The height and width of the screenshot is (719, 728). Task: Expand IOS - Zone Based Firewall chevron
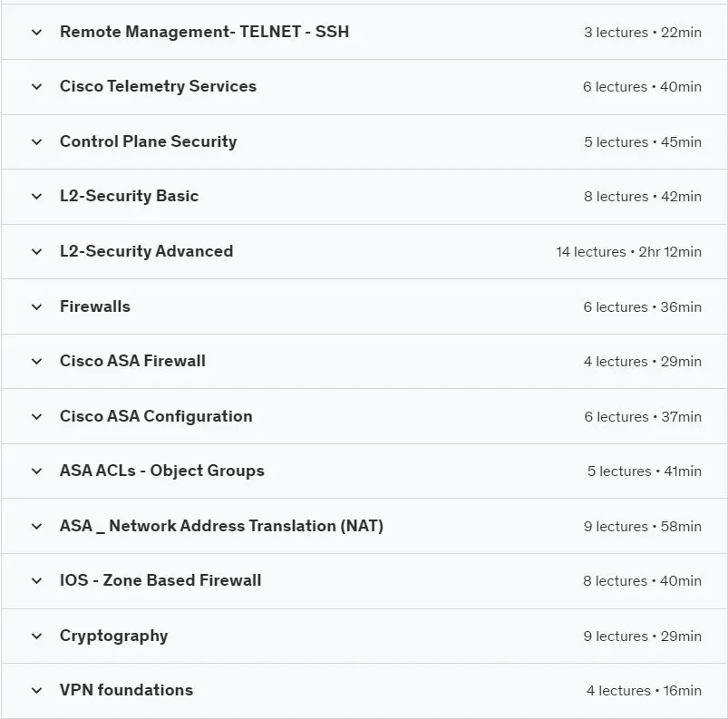click(x=36, y=580)
